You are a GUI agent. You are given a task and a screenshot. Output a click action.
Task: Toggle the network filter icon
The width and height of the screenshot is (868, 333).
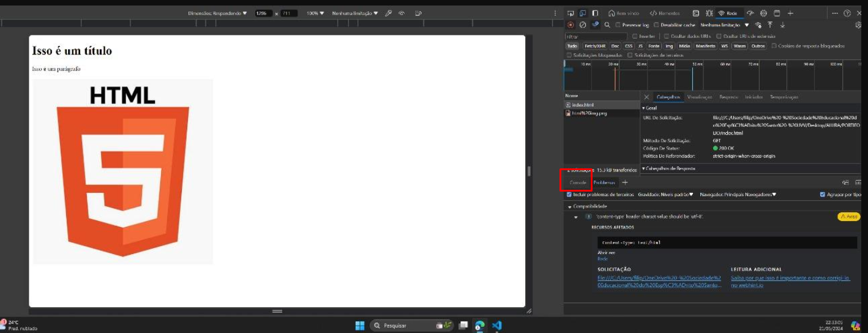[595, 25]
